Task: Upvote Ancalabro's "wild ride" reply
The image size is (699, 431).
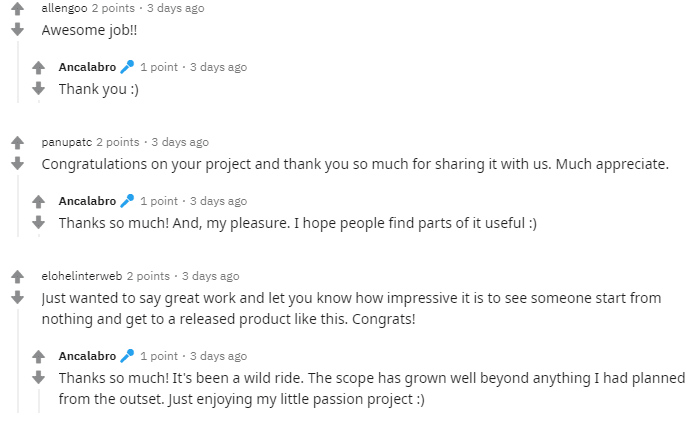Action: (39, 357)
